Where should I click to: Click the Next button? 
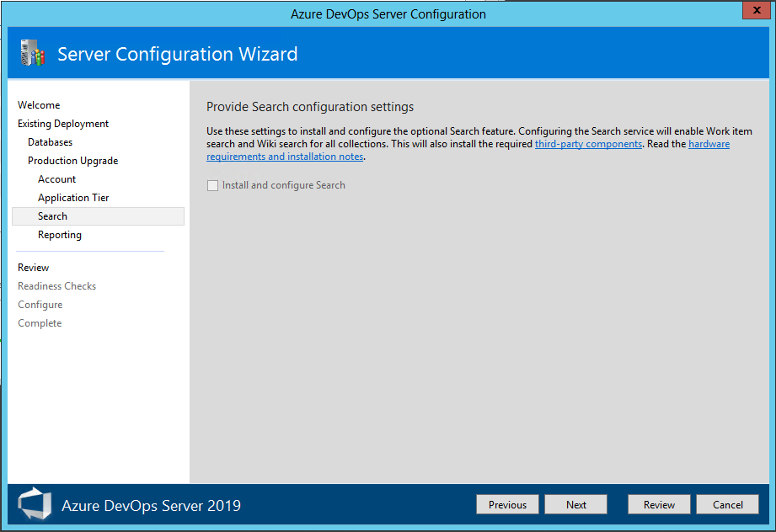tap(575, 503)
